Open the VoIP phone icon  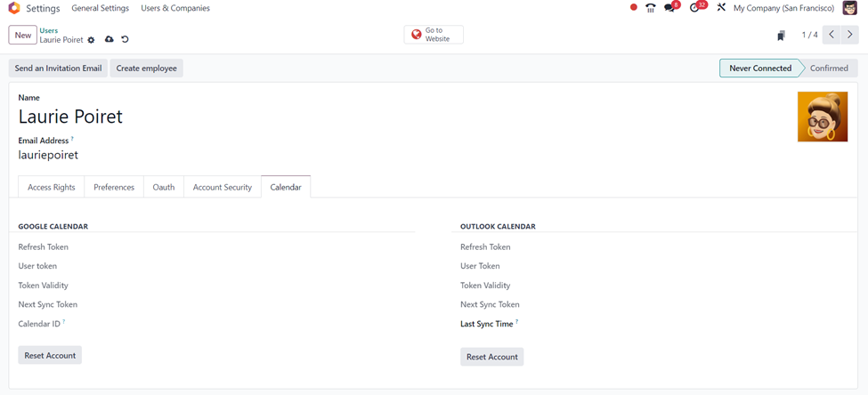point(651,8)
